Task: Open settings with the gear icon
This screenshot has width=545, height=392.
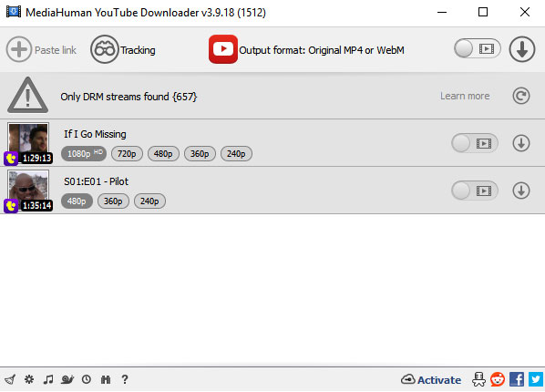Action: click(29, 379)
